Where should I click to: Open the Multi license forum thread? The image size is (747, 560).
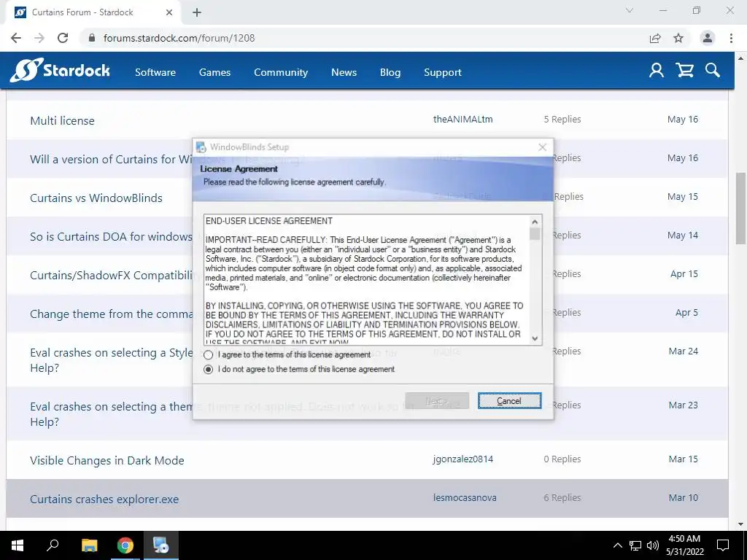coord(63,120)
